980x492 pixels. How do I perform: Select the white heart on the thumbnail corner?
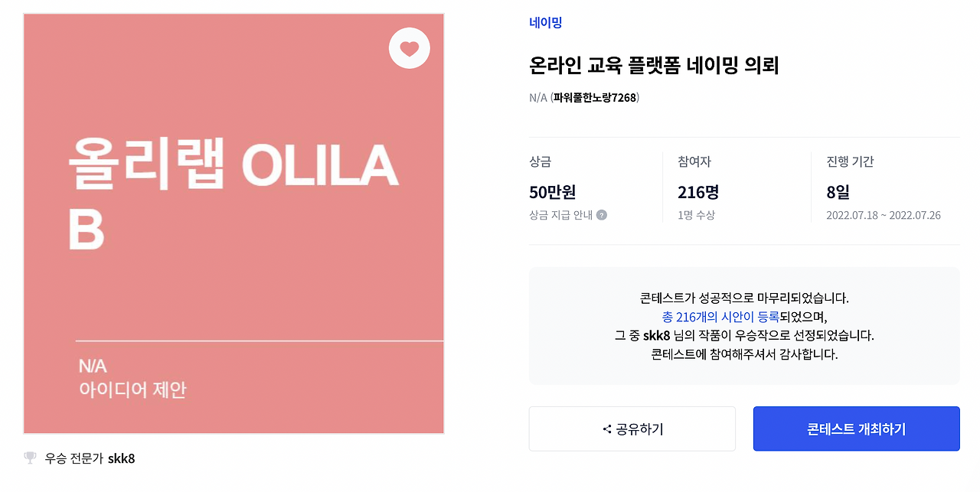pyautogui.click(x=409, y=47)
